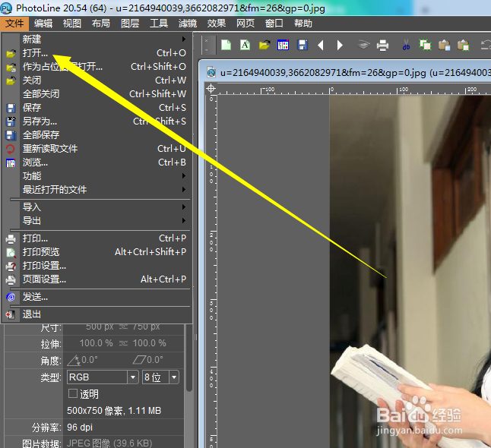Choose 作为占位图层打开... menu entry
This screenshot has width=491, height=448.
97,67
